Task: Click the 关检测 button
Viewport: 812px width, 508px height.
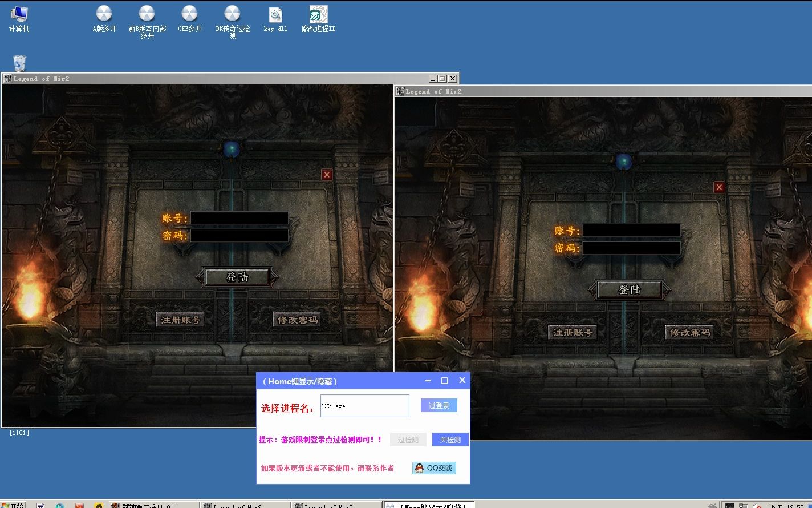Action: [x=450, y=440]
